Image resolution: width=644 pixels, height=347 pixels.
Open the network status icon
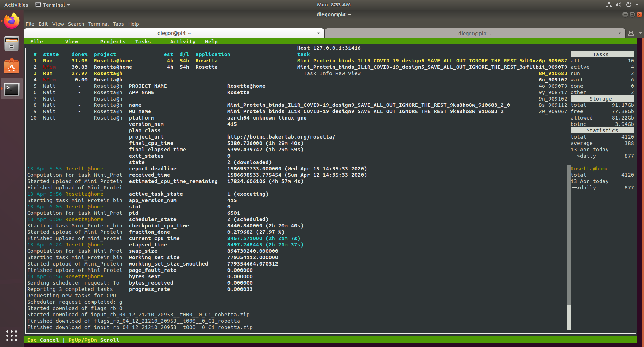609,5
